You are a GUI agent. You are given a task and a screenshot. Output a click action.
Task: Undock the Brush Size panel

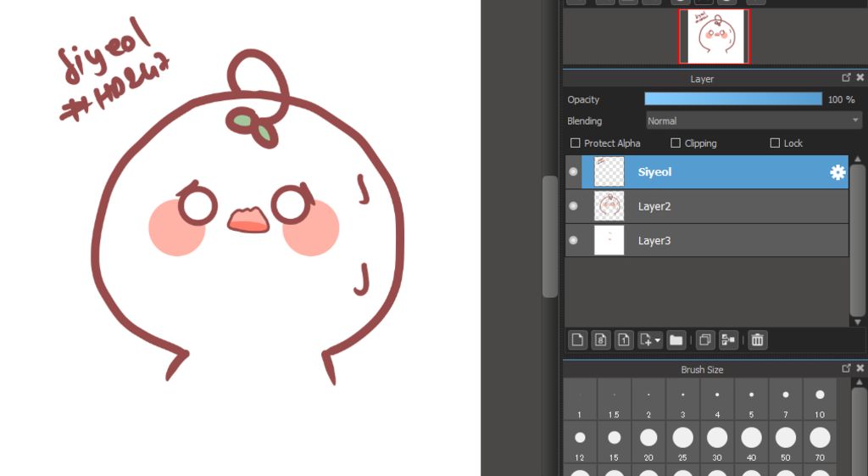(x=847, y=368)
